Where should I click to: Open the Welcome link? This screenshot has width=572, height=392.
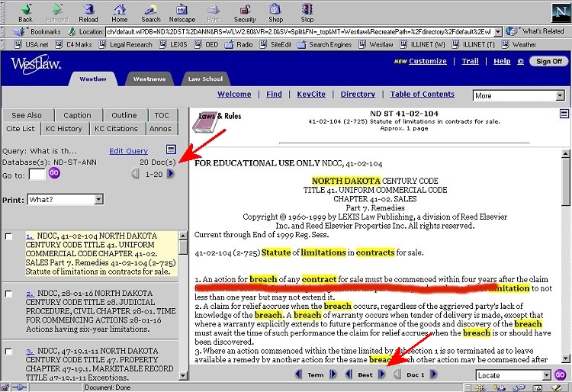pyautogui.click(x=234, y=94)
